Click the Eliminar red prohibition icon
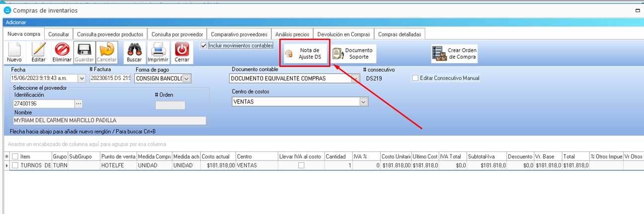This screenshot has width=644, height=214. coord(62,50)
